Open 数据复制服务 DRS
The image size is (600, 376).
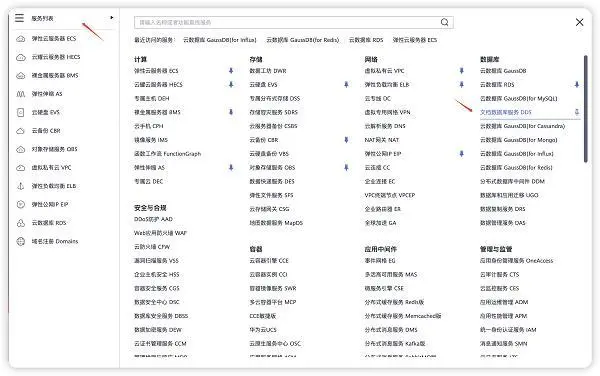(x=503, y=209)
